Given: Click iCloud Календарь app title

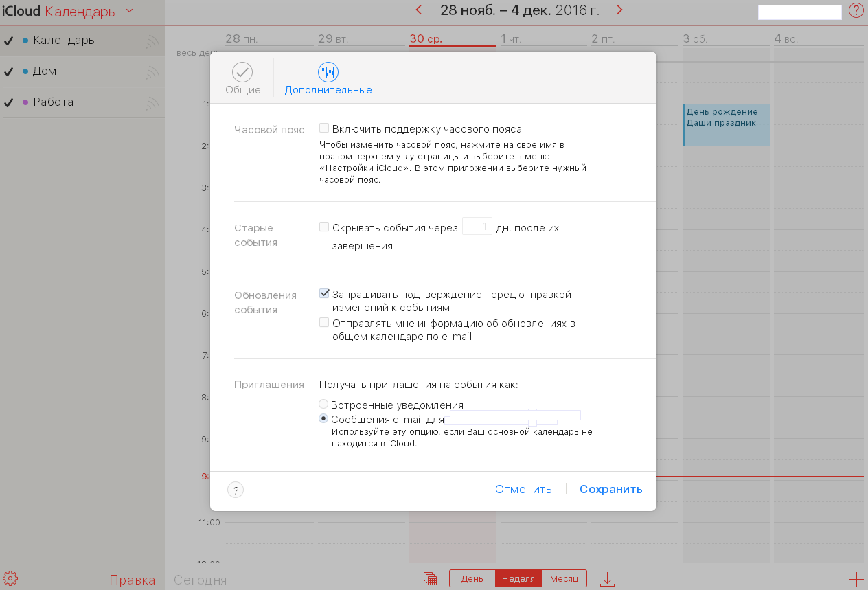Looking at the screenshot, I should point(59,11).
